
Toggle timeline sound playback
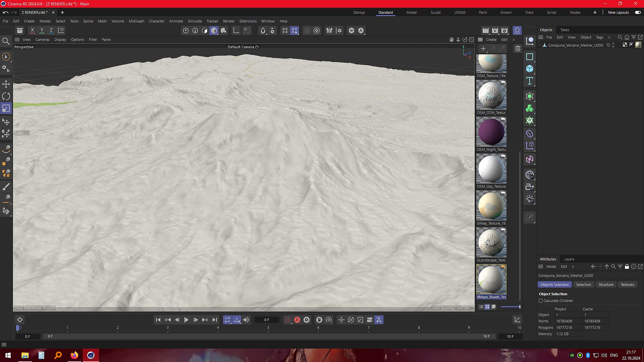(x=246, y=320)
